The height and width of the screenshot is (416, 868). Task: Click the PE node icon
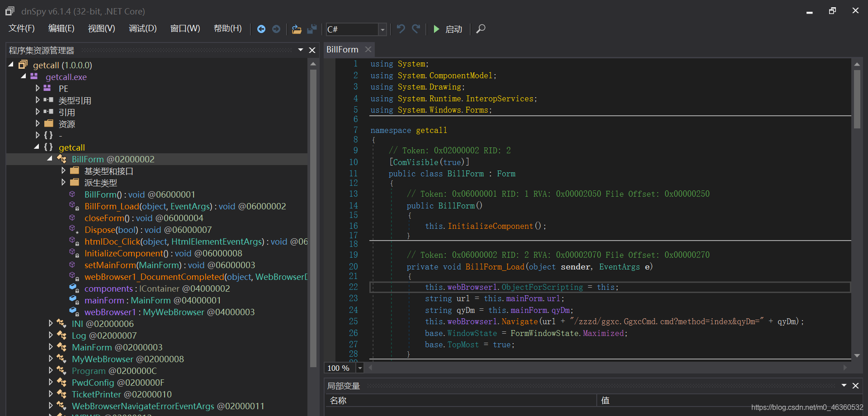(47, 88)
